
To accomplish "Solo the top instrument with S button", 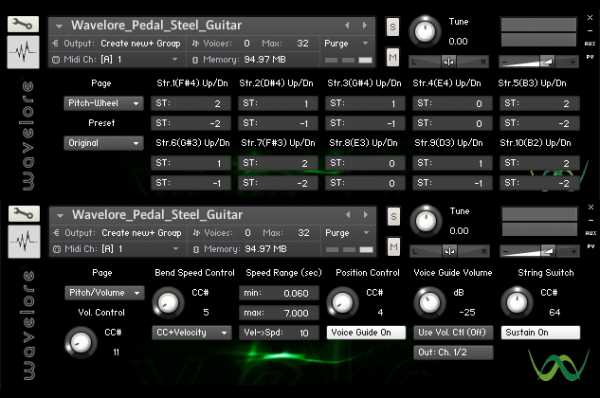I will pos(393,27).
